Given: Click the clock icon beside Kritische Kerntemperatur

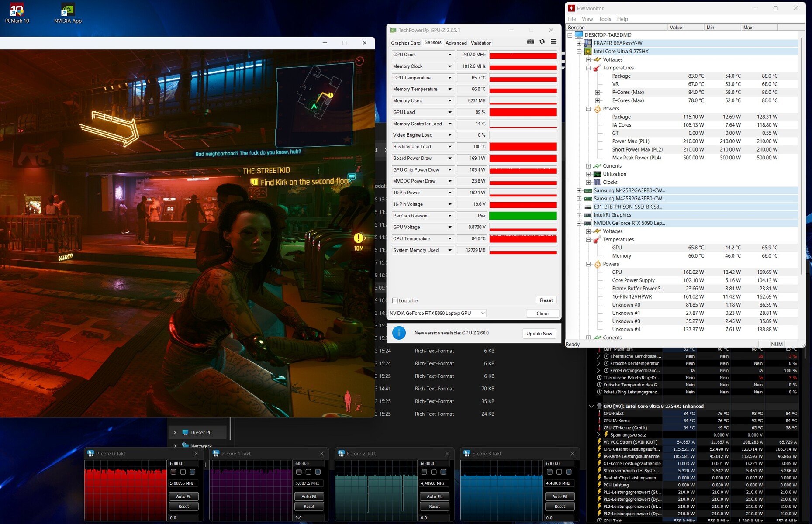Looking at the screenshot, I should [606, 363].
